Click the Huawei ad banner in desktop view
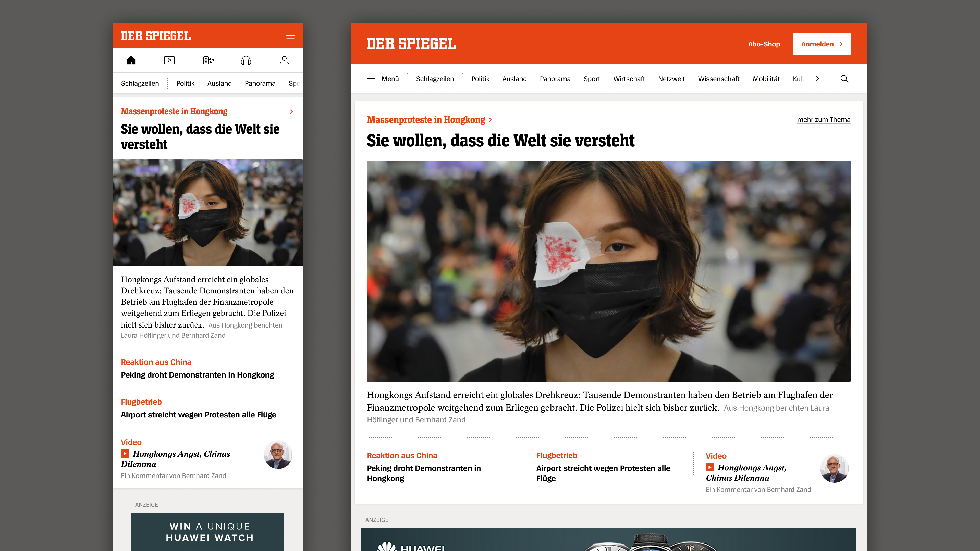 [x=609, y=539]
